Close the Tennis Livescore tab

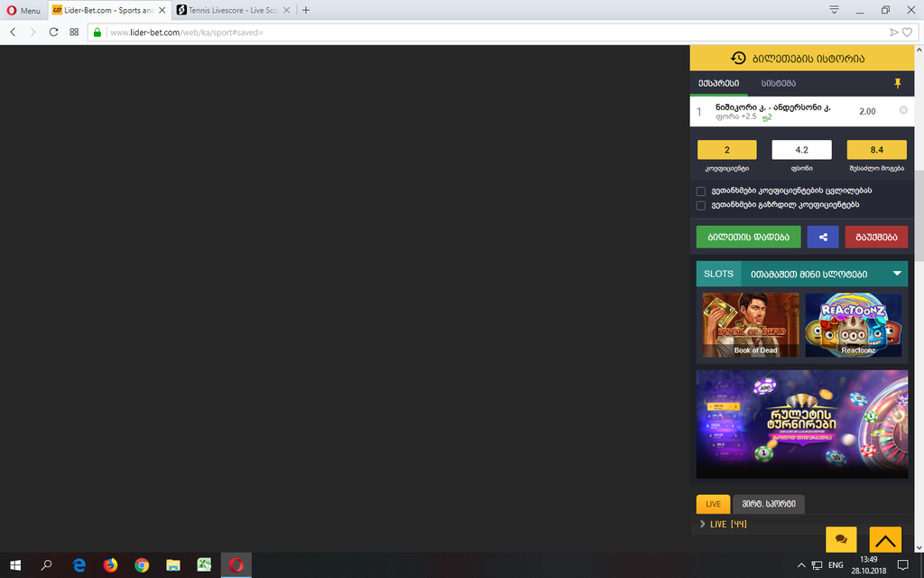[286, 10]
